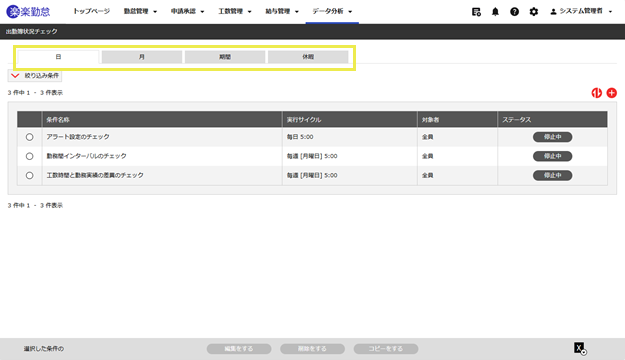
Task: Switch to the 月 tab
Action: tap(142, 57)
